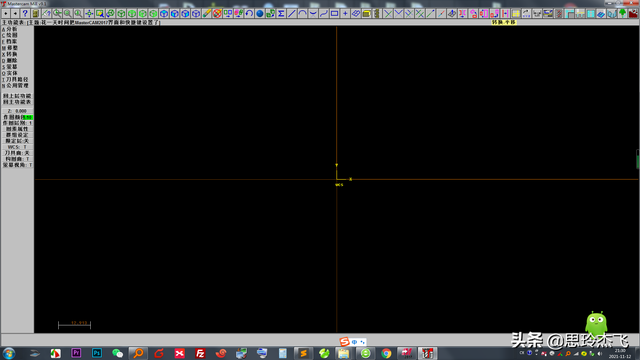The width and height of the screenshot is (640, 360).
Task: Choose the Create Line toolbar icon
Action: coord(291,13)
